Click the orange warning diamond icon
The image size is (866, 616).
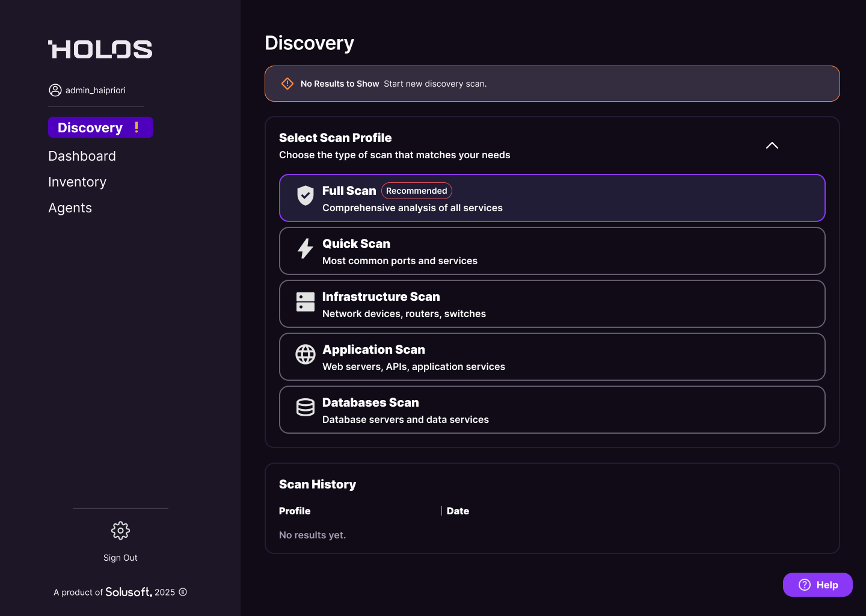point(287,84)
